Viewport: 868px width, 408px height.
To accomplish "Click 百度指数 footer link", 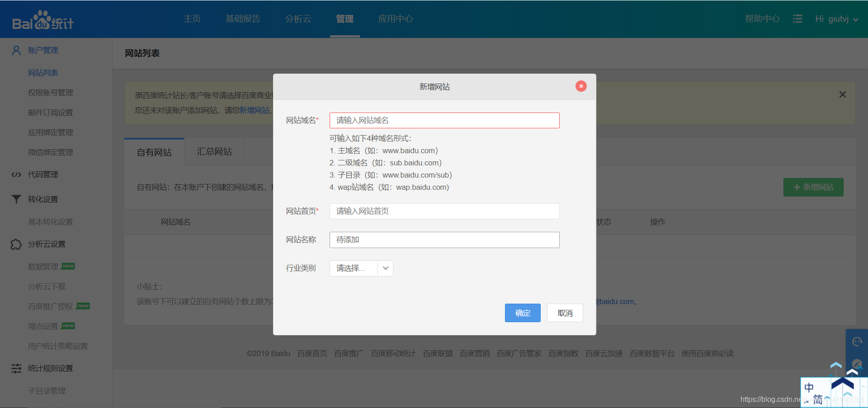I will 563,353.
